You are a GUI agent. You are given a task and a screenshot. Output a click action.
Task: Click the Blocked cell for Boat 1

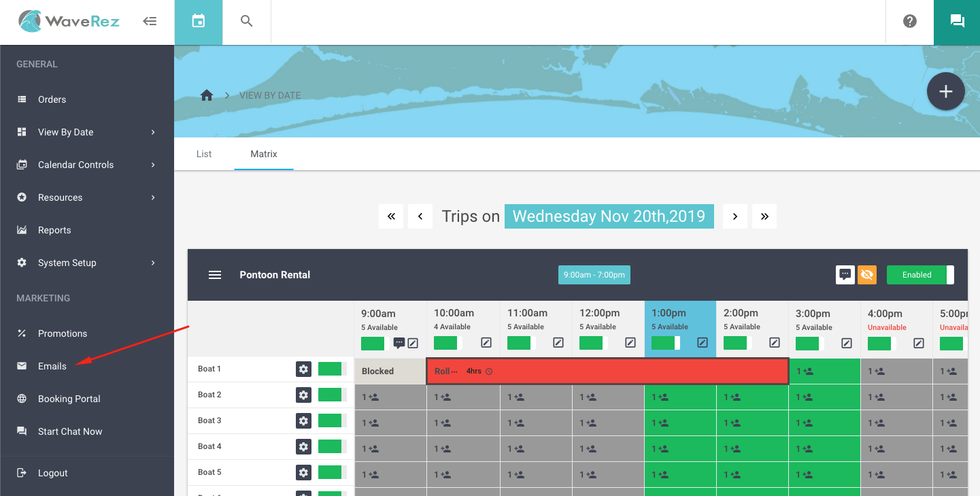[x=390, y=371]
